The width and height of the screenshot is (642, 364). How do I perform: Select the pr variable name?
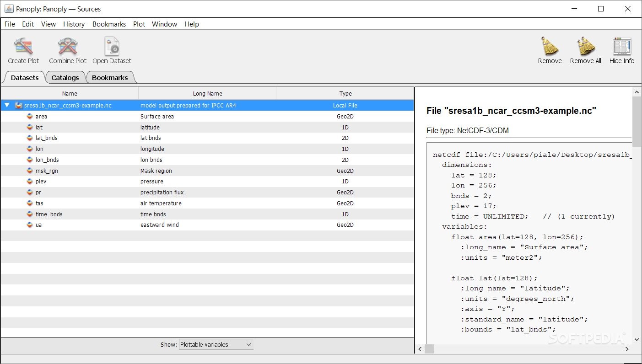point(38,193)
